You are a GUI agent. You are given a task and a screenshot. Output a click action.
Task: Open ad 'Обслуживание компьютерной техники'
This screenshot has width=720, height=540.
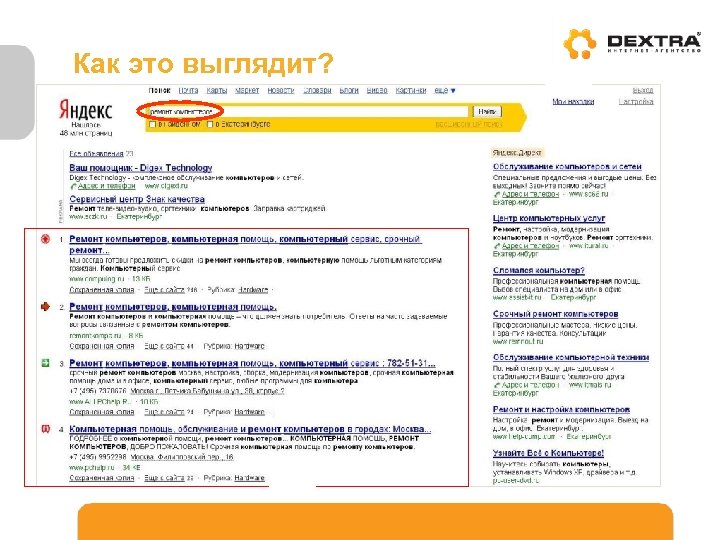coord(571,357)
